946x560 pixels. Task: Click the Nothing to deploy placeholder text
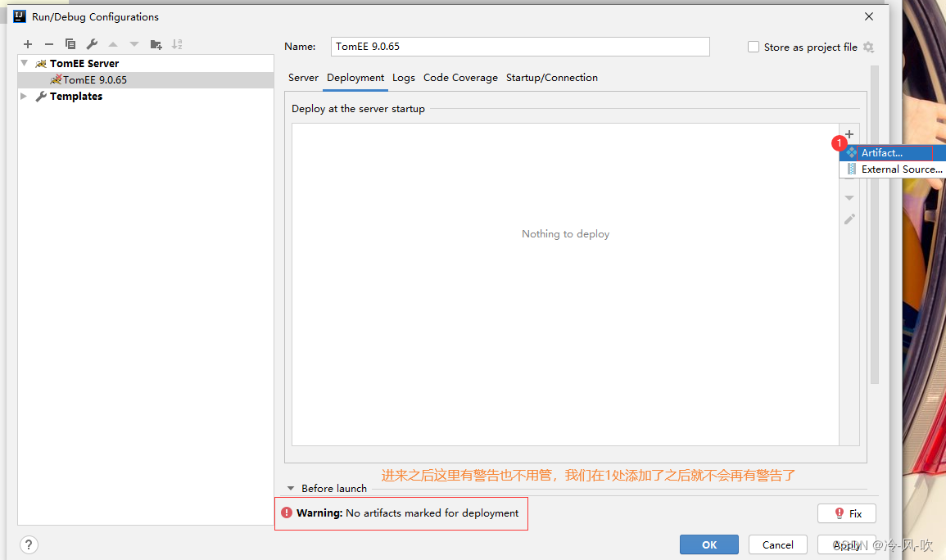[565, 234]
